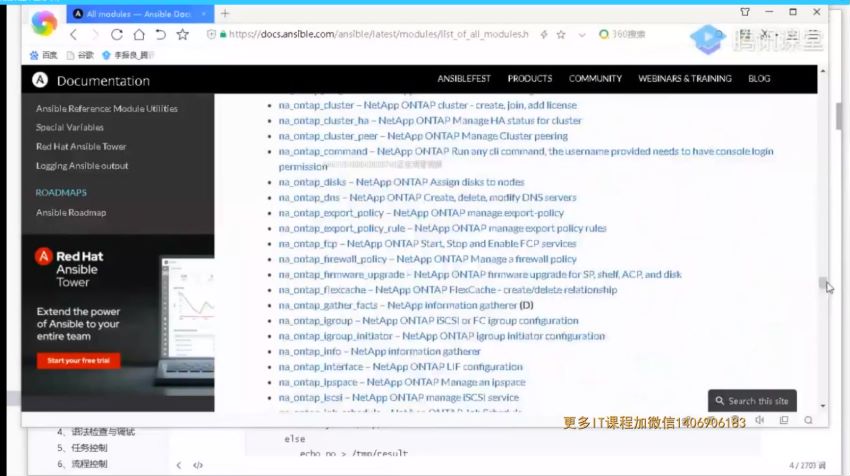Open na_ontap_interface module link
Screen dimensions: 850x476
(401, 367)
